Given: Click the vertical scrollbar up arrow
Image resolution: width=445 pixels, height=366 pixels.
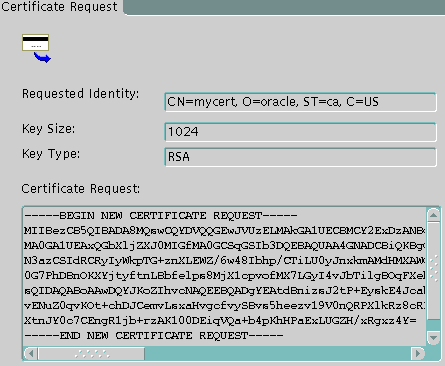Looking at the screenshot, I should (x=433, y=215).
